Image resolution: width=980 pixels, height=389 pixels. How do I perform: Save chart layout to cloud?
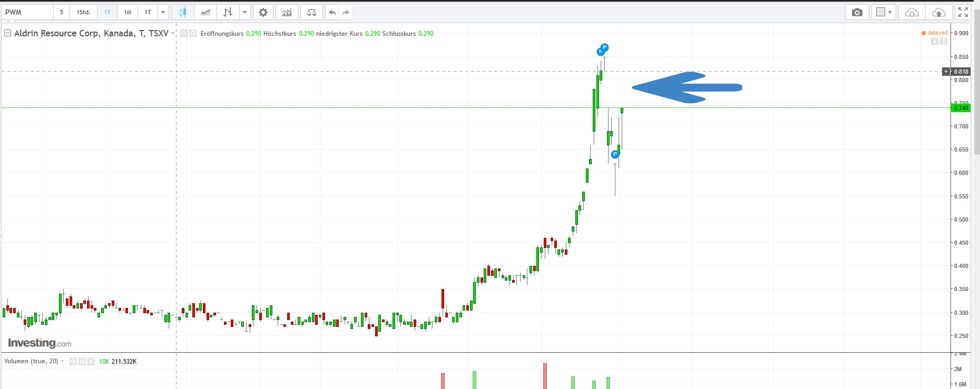tap(939, 12)
